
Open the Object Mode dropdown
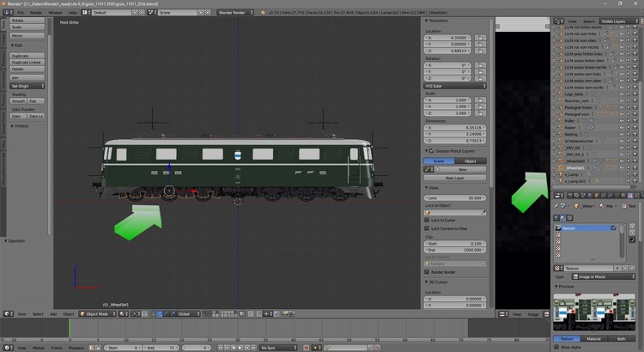(97, 314)
